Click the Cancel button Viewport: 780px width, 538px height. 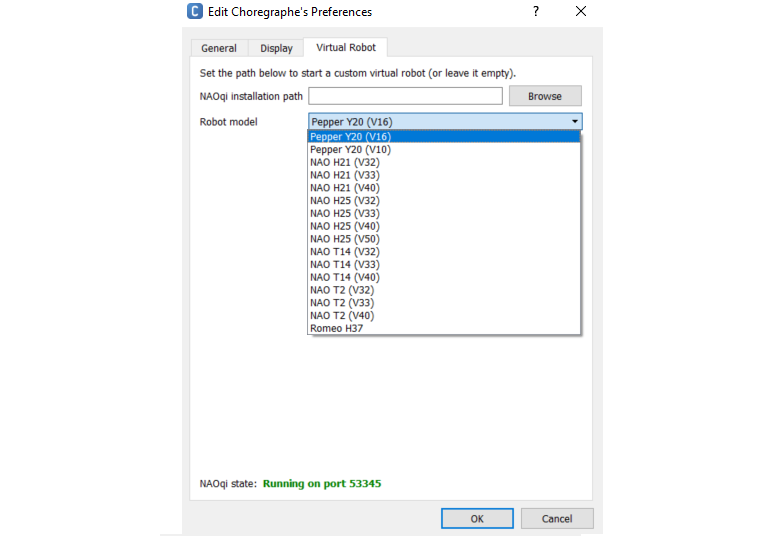[x=557, y=519]
